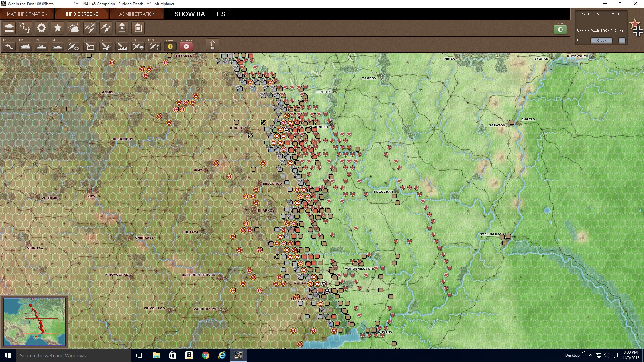Image resolution: width=644 pixels, height=362 pixels.
Task: Click the Penza city label on map
Action: (x=449, y=59)
